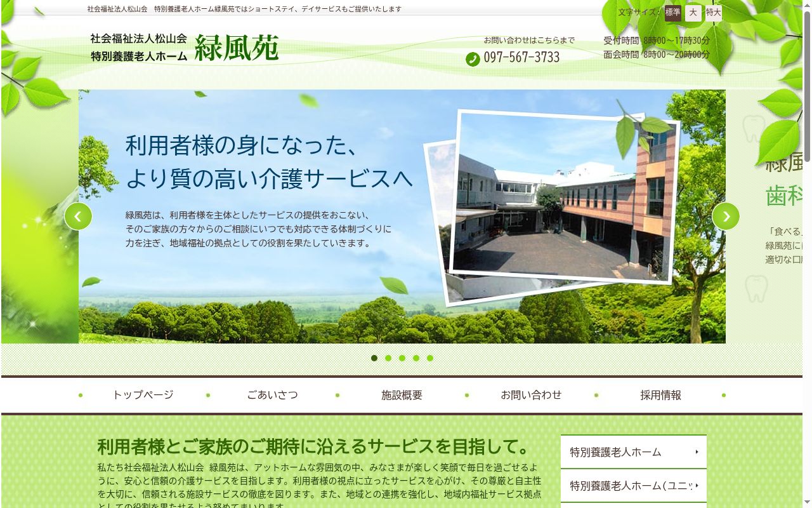The image size is (812, 508).
Task: Open the 採用情報 menu item
Action: (660, 395)
